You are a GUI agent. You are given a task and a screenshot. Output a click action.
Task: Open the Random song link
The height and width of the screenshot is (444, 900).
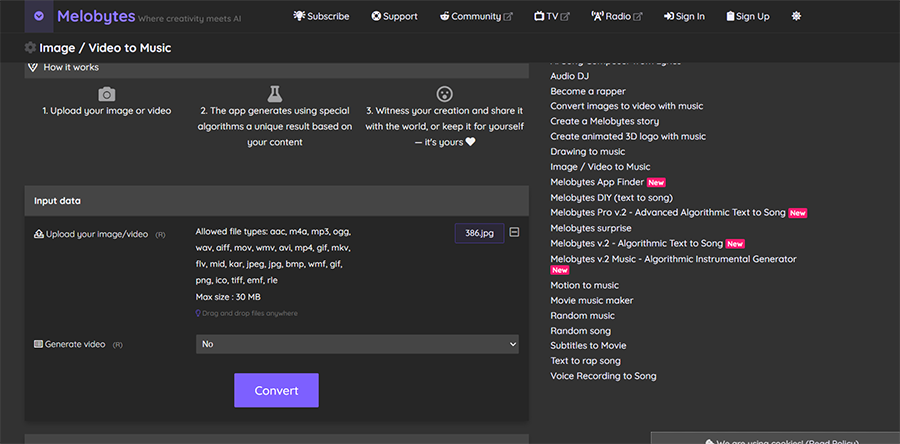click(580, 331)
